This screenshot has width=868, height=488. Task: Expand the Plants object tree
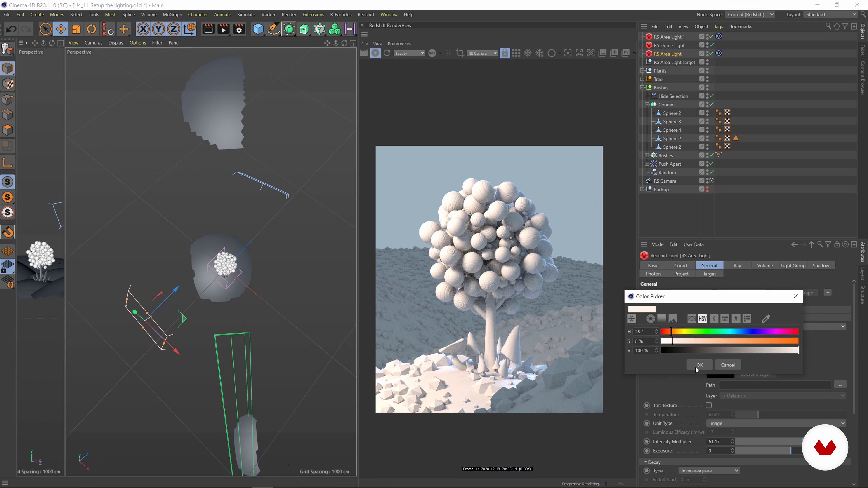(x=642, y=71)
